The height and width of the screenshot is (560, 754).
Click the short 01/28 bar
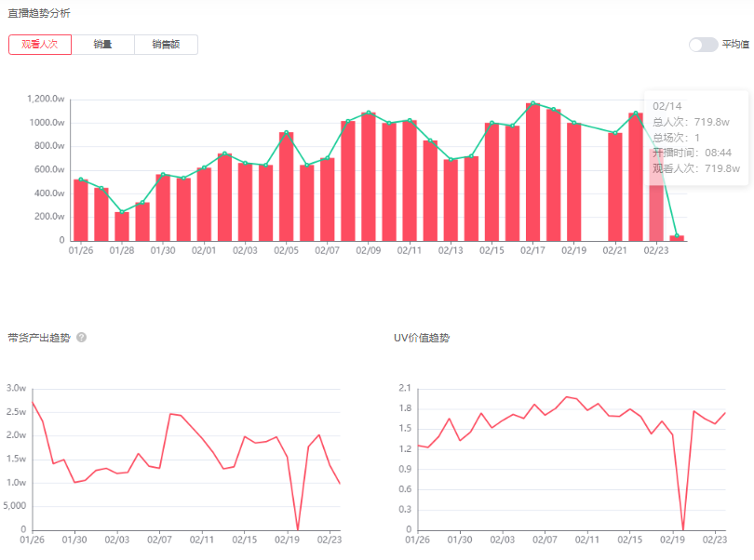[x=122, y=226]
